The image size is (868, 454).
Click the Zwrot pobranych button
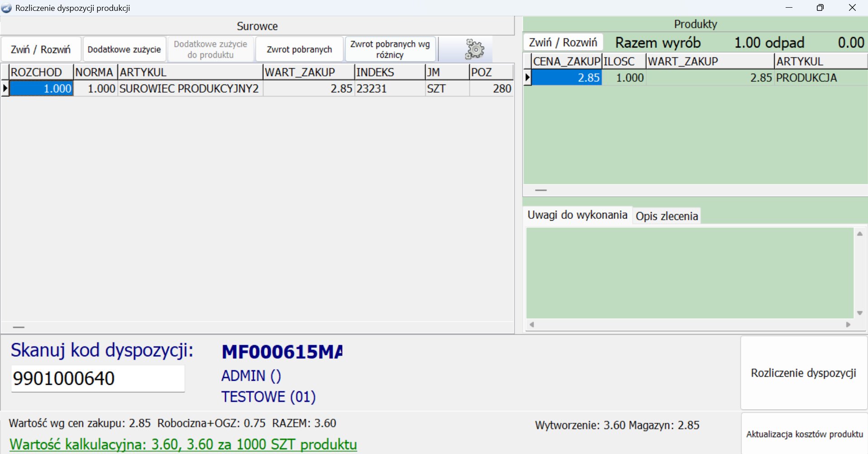click(299, 49)
